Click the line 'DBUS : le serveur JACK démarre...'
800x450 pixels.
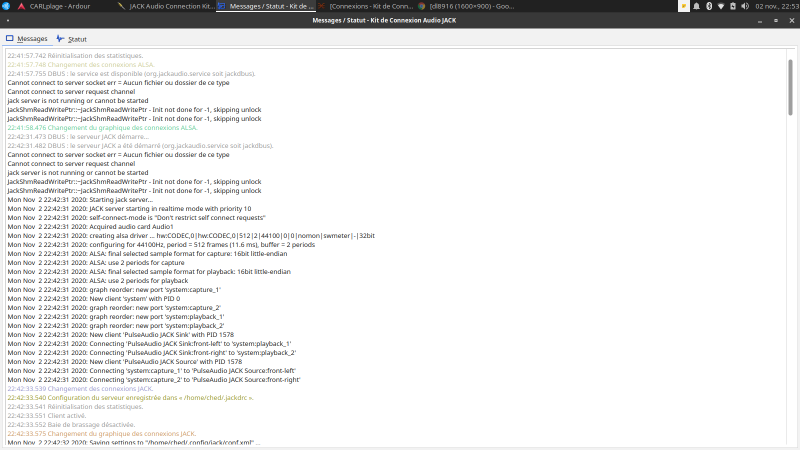pyautogui.click(x=78, y=137)
